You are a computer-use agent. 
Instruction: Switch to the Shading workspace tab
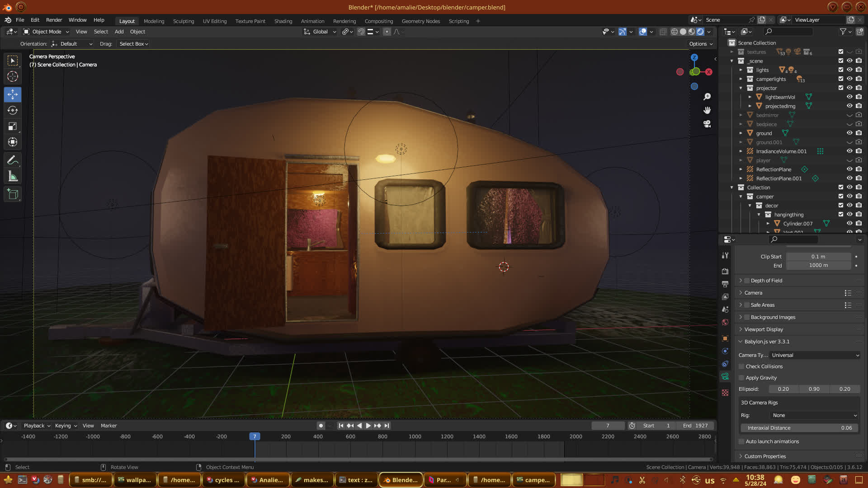pyautogui.click(x=283, y=21)
